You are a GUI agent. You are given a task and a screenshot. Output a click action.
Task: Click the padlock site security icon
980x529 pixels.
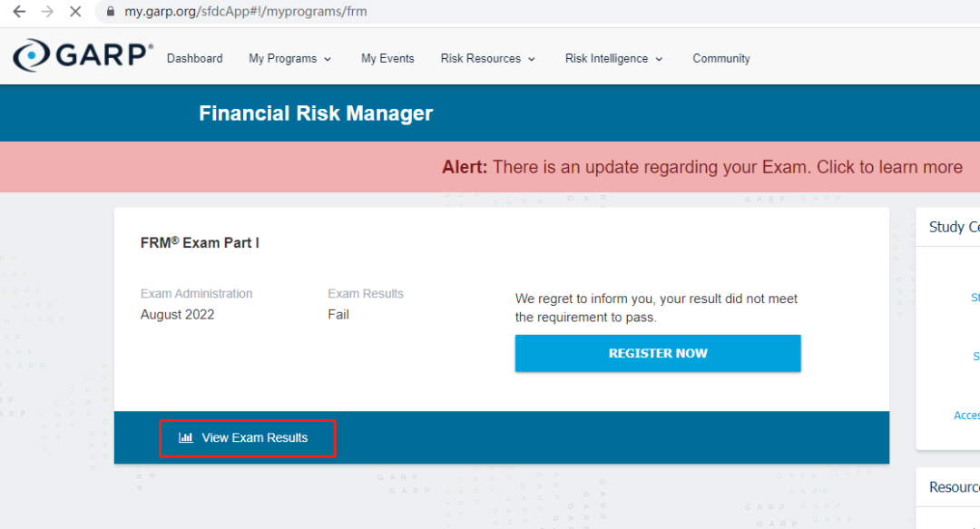(x=111, y=11)
